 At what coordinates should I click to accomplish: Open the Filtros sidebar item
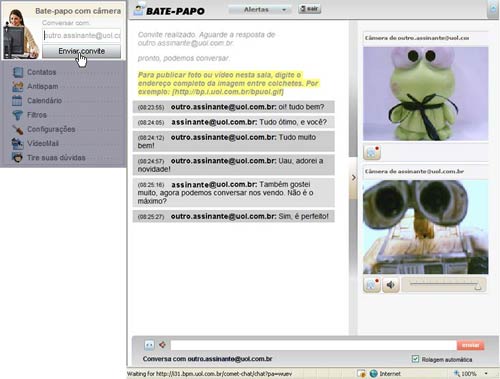(x=37, y=115)
